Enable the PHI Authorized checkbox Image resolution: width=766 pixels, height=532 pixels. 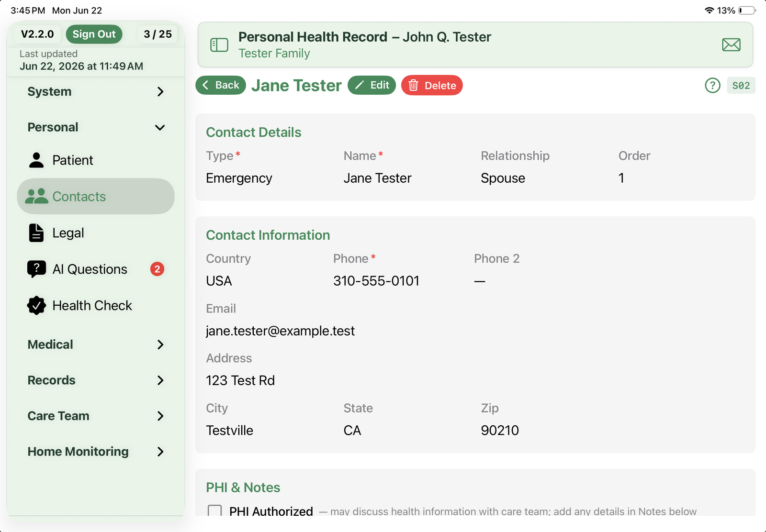click(214, 511)
